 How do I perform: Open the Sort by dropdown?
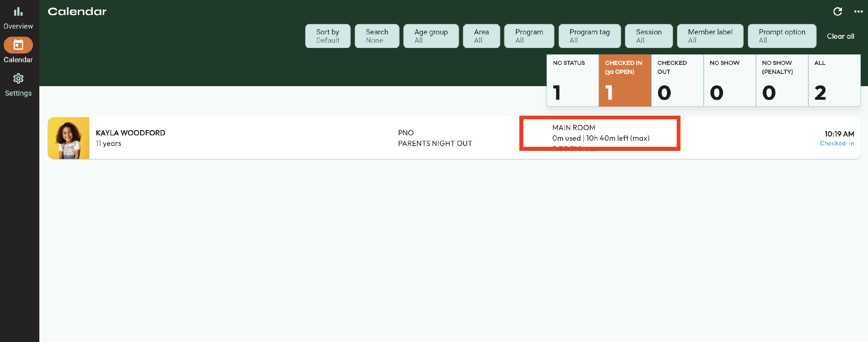click(x=328, y=36)
